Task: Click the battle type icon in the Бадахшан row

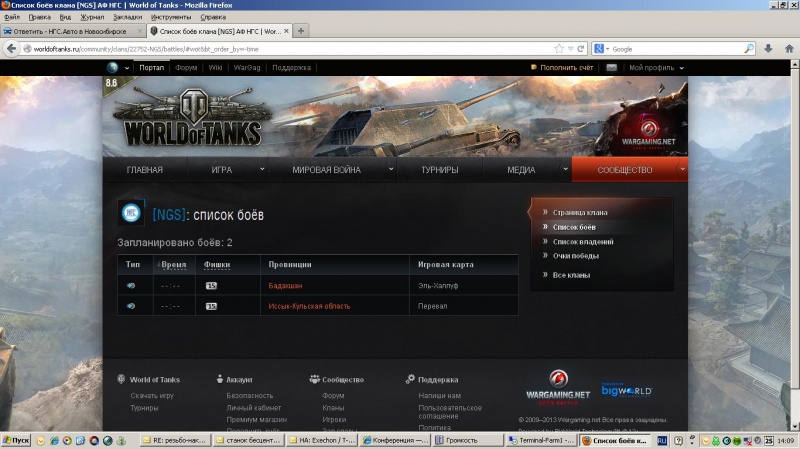Action: (x=131, y=285)
